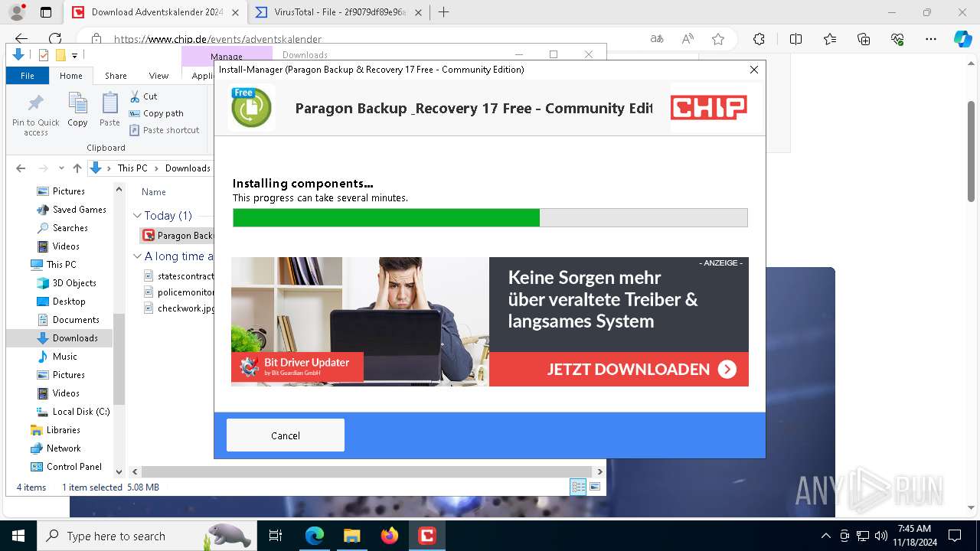
Task: Sort by the Name column header
Action: point(153,192)
